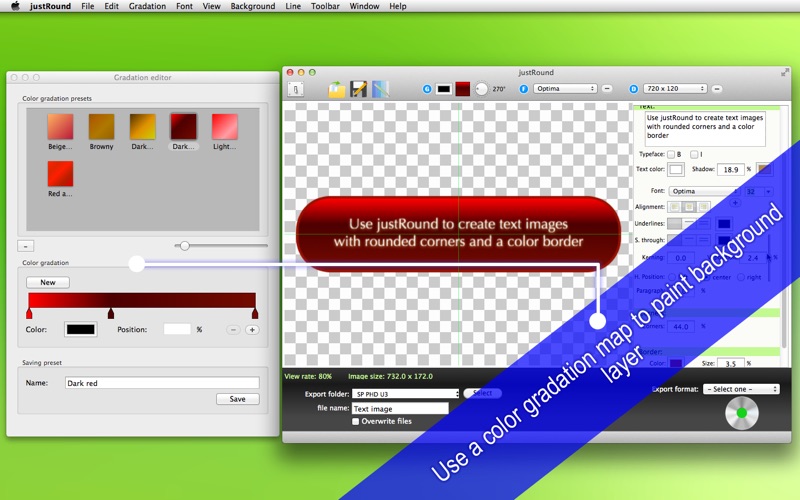
Task: Open the Toolbar menu
Action: click(x=325, y=6)
